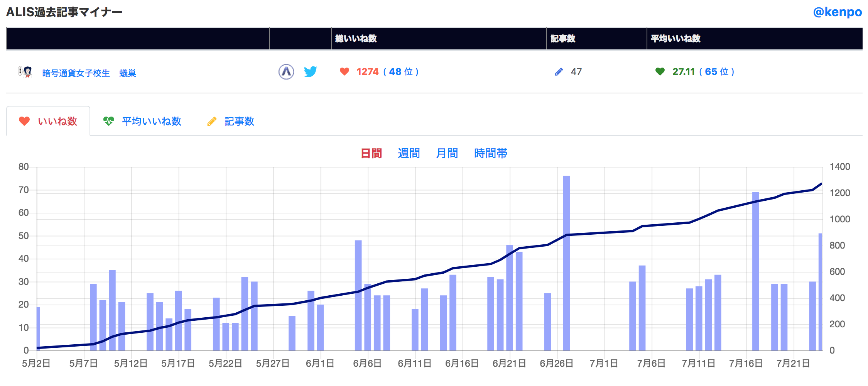Click the heartbeat icon in 平均いいね数 tab

point(109,121)
